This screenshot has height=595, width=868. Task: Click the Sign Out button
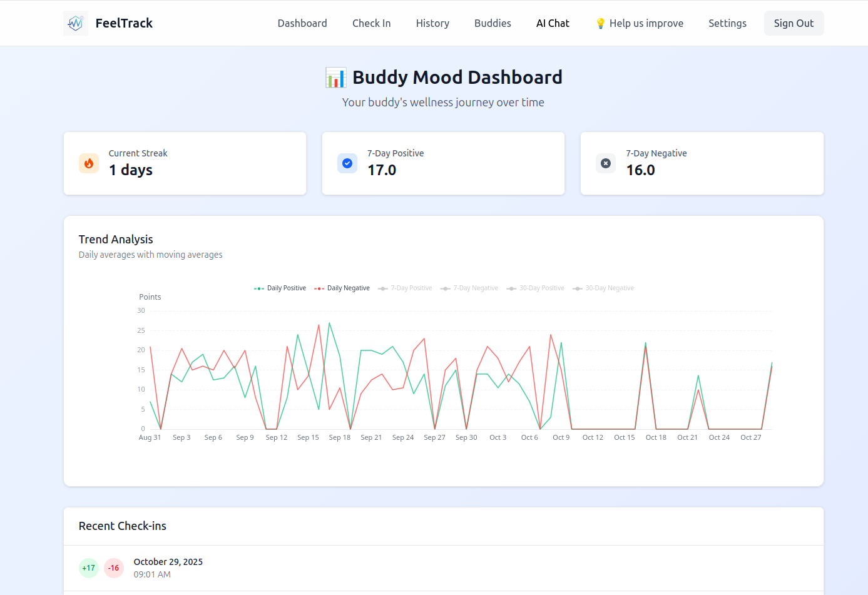coord(793,23)
